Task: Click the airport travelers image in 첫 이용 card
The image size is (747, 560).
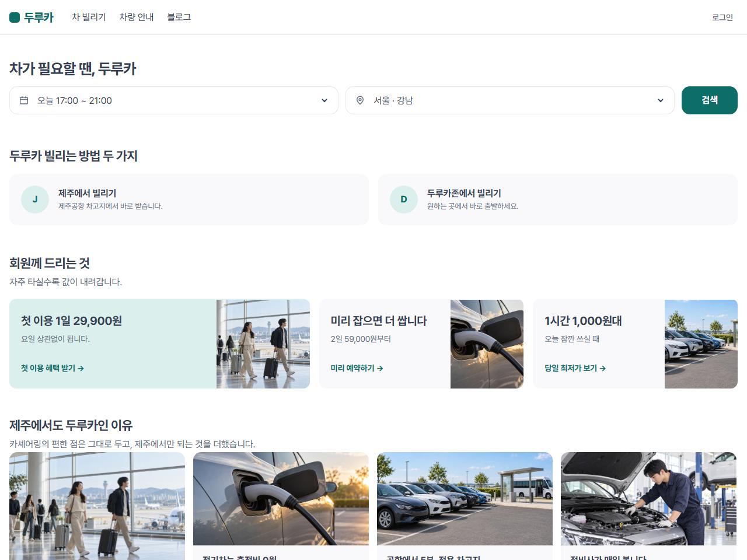Action: click(x=263, y=344)
